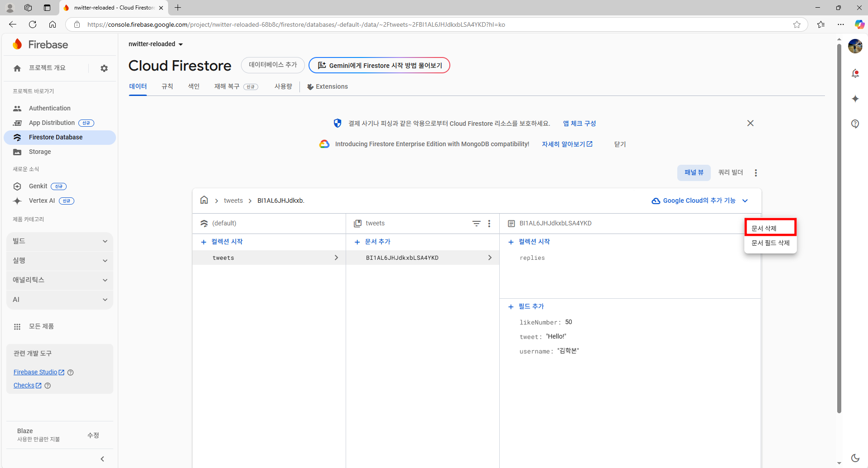The height and width of the screenshot is (468, 868).
Task: Dismiss the App Check banner
Action: (750, 123)
